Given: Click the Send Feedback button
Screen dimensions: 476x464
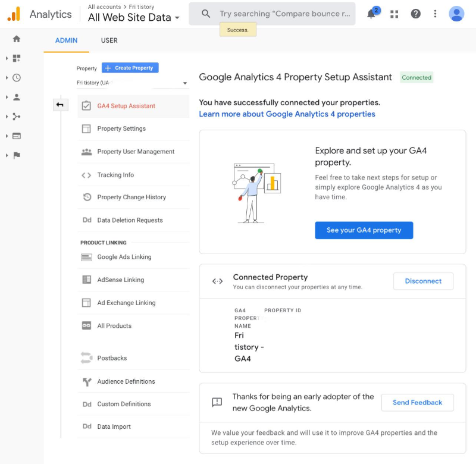Looking at the screenshot, I should point(418,402).
